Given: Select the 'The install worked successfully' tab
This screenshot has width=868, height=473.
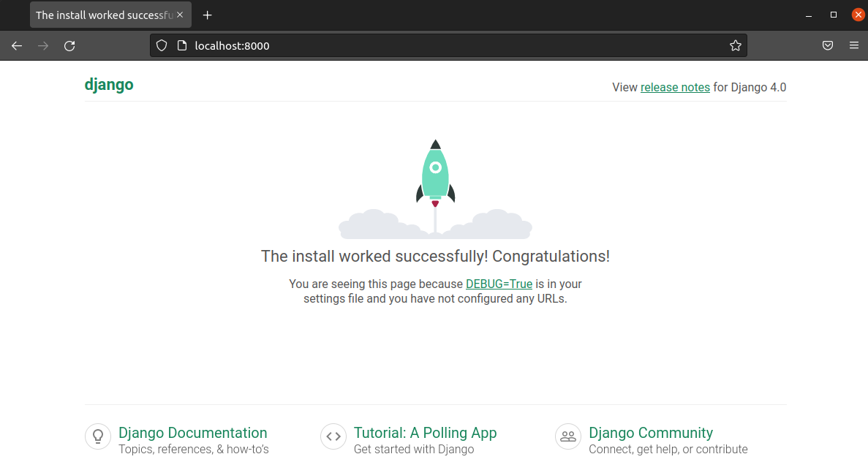Looking at the screenshot, I should point(110,15).
